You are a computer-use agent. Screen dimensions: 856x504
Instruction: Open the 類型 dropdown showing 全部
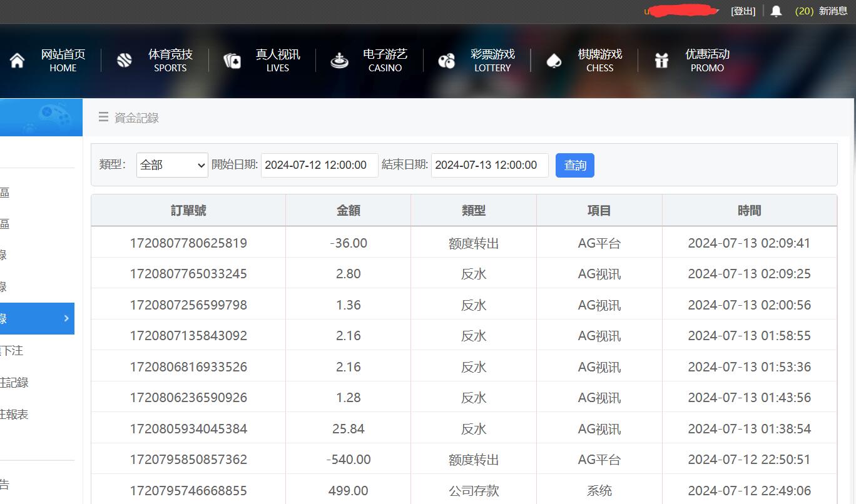(x=172, y=165)
